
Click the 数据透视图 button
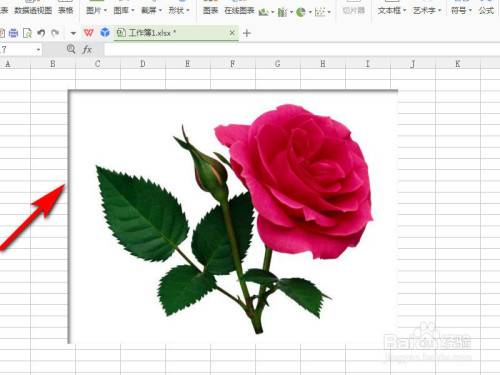tap(33, 11)
